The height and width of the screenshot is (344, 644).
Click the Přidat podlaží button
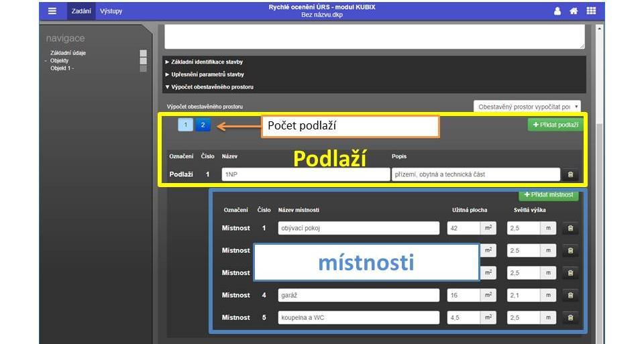pyautogui.click(x=555, y=125)
